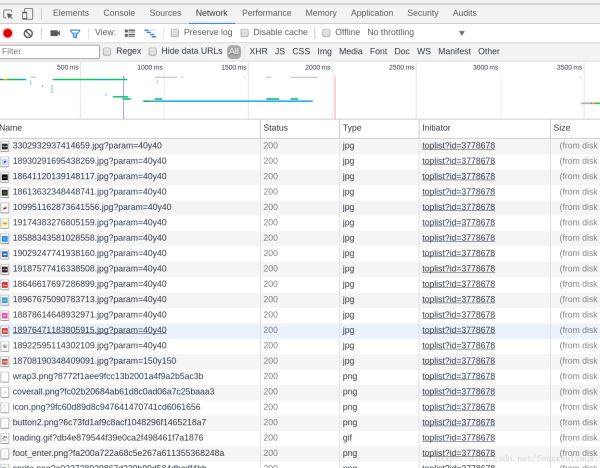
Task: Click the file icon beside 19174383276805159.jpg
Action: pos(5,223)
